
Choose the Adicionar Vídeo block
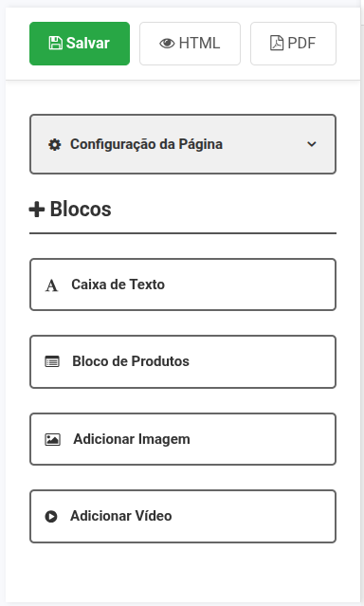[183, 516]
